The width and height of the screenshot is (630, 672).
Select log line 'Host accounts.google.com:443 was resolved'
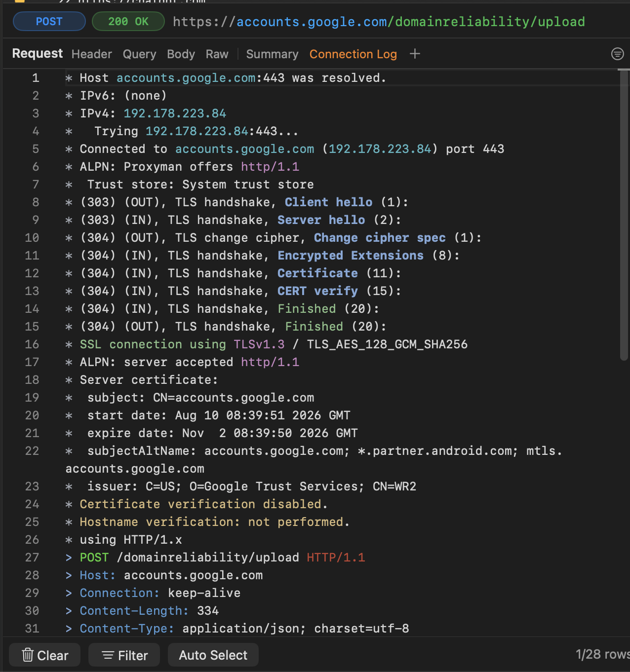tap(226, 78)
